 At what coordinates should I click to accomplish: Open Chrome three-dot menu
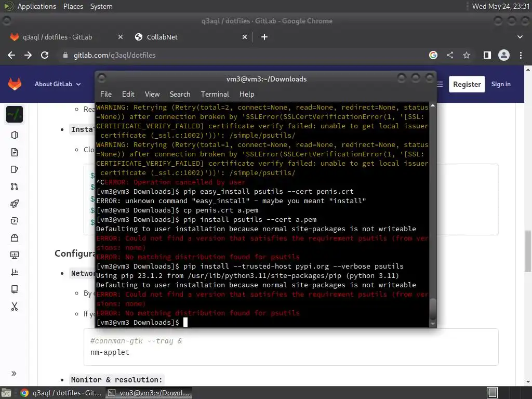coord(521,55)
